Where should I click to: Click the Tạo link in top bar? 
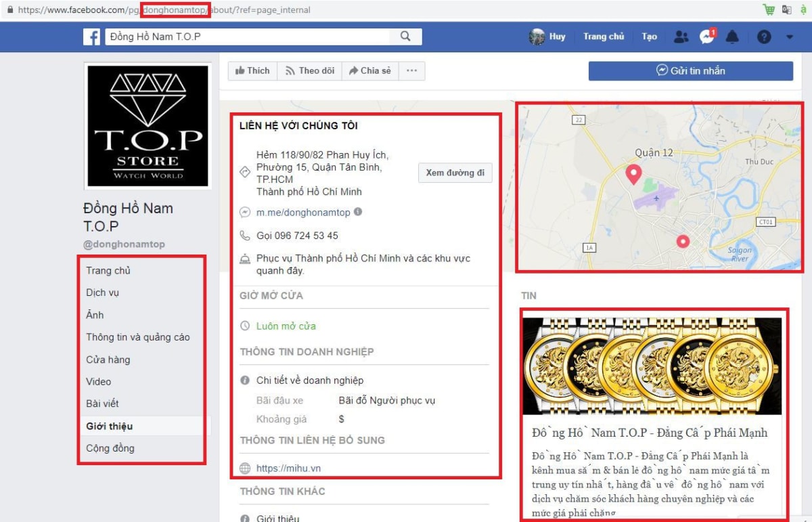(650, 37)
